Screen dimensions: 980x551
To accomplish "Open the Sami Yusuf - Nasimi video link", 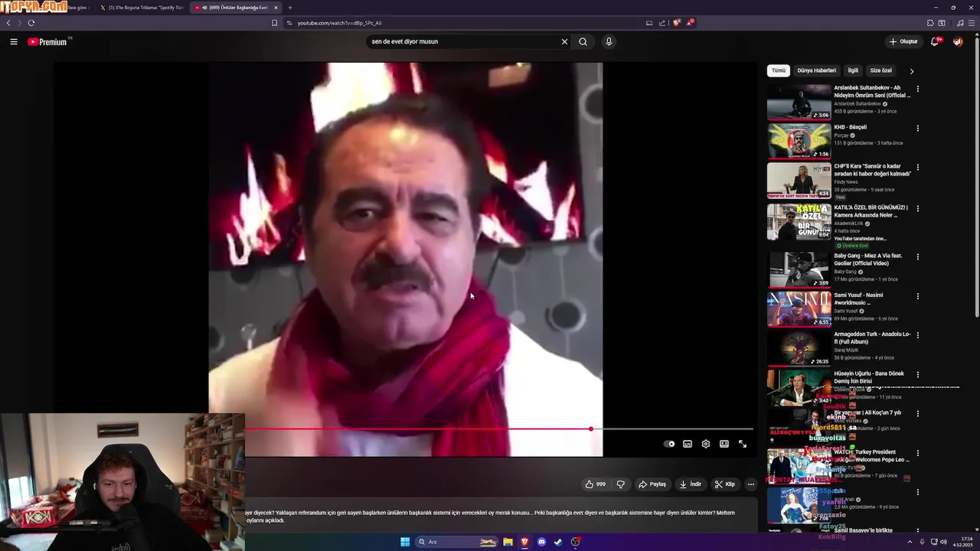I will (859, 298).
